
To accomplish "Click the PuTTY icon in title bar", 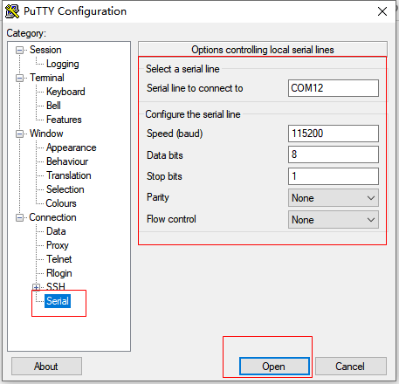I will point(12,11).
